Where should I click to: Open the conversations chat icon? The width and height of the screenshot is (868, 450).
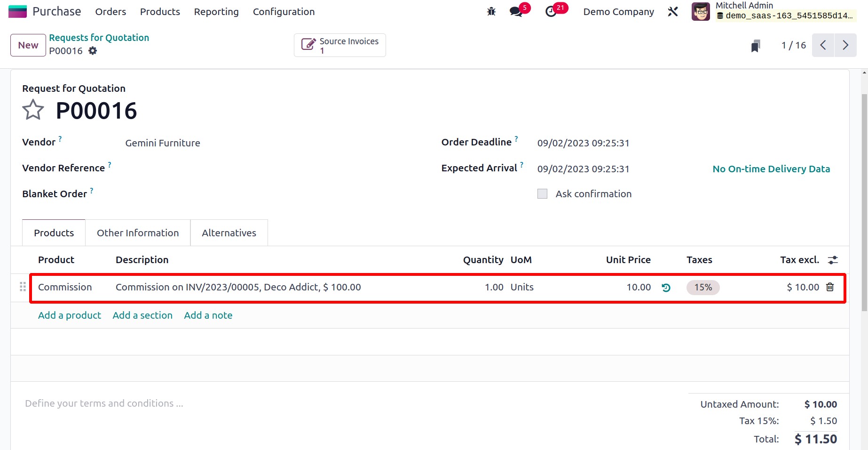click(x=516, y=12)
